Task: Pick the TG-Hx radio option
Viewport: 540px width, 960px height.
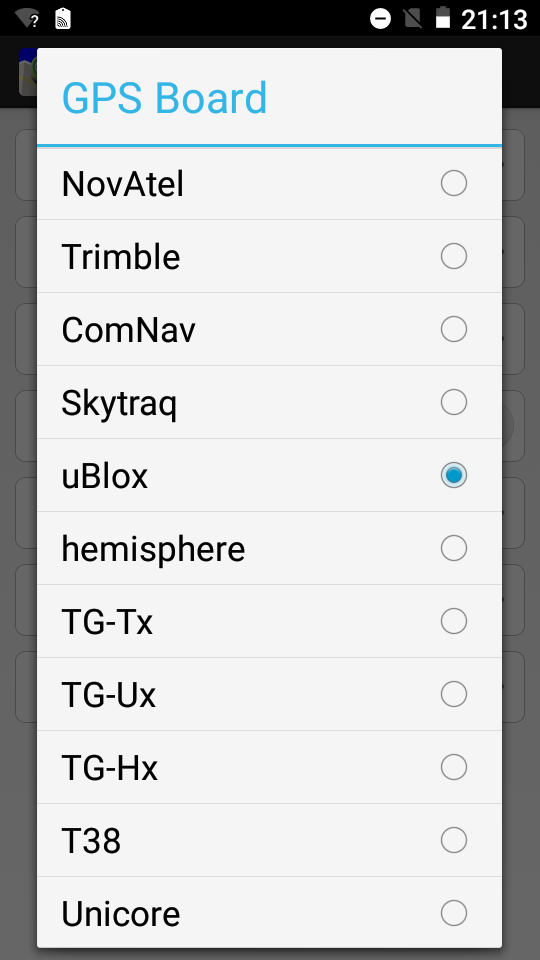Action: pos(454,767)
